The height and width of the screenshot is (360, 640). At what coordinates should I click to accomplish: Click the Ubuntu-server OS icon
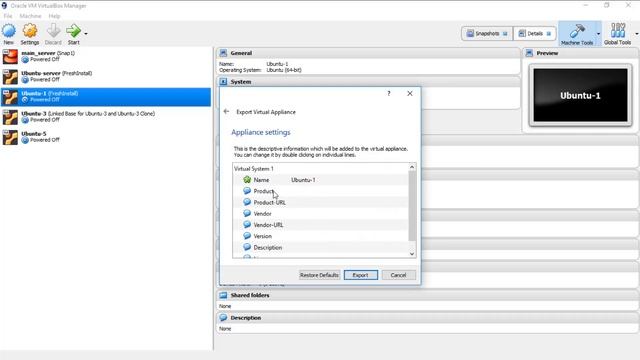(10, 77)
